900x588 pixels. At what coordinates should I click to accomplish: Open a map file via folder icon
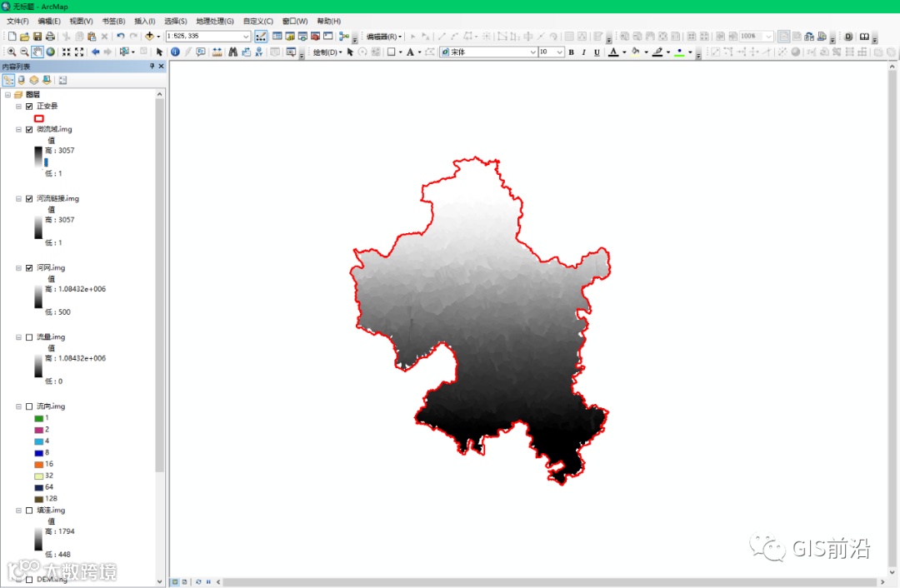(24, 36)
